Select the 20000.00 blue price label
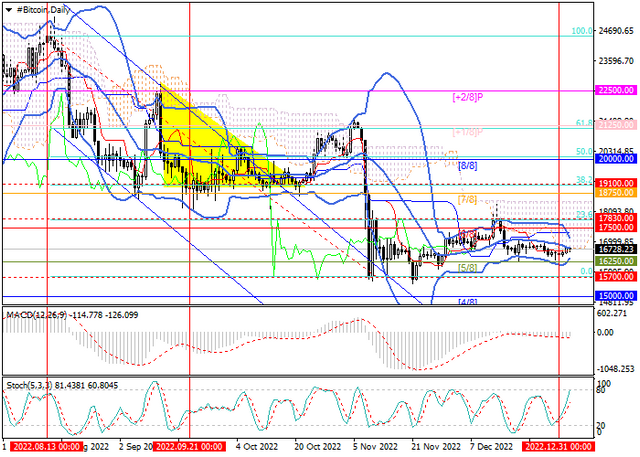Screen dimensions: 640x457 (616, 159)
